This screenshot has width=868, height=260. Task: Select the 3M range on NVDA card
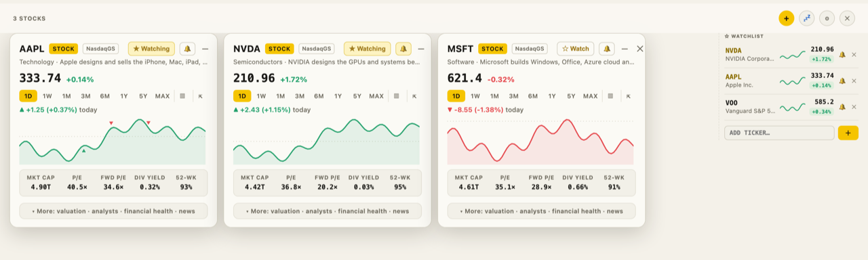click(x=300, y=96)
